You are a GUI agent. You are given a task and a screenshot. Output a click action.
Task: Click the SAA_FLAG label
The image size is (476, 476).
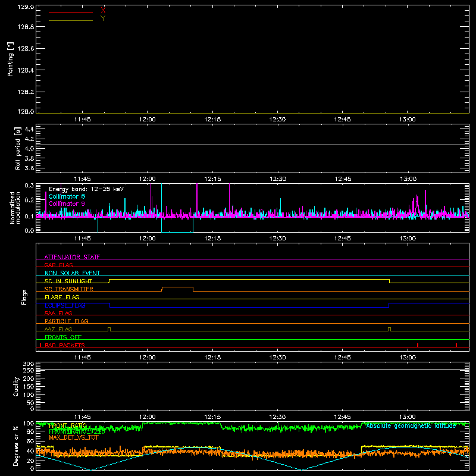[58, 313]
